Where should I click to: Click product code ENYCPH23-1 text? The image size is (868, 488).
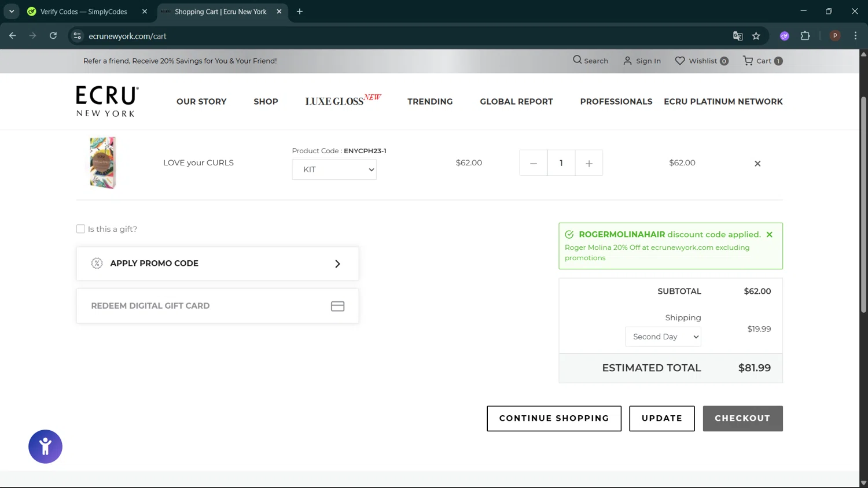click(x=365, y=151)
